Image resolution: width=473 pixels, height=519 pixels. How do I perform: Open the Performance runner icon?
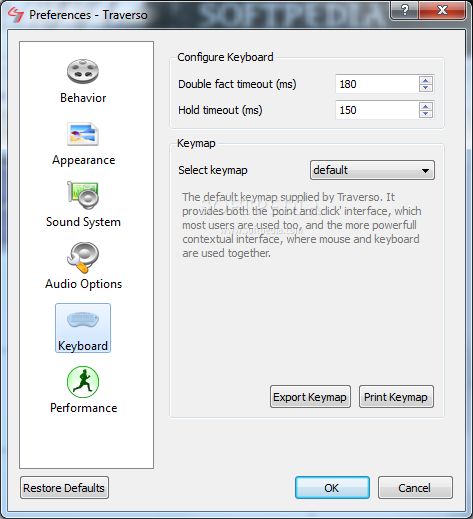pos(83,382)
